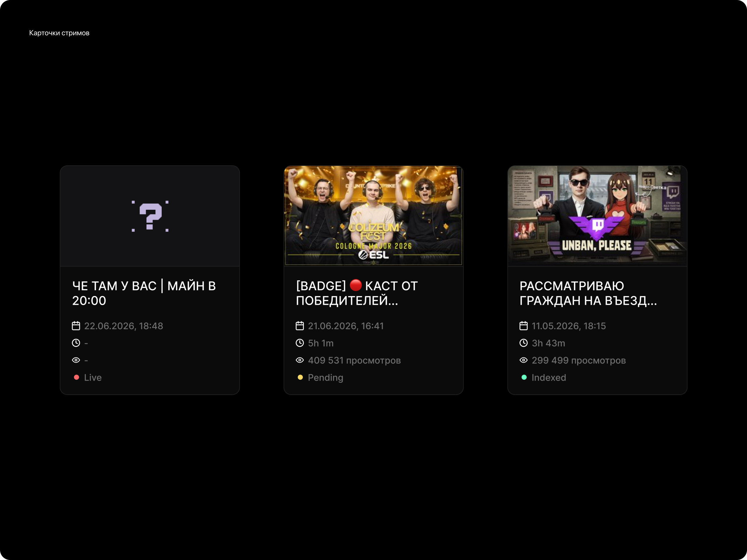Click the eye icon in the Live stream card
The height and width of the screenshot is (560, 747).
pyautogui.click(x=76, y=360)
